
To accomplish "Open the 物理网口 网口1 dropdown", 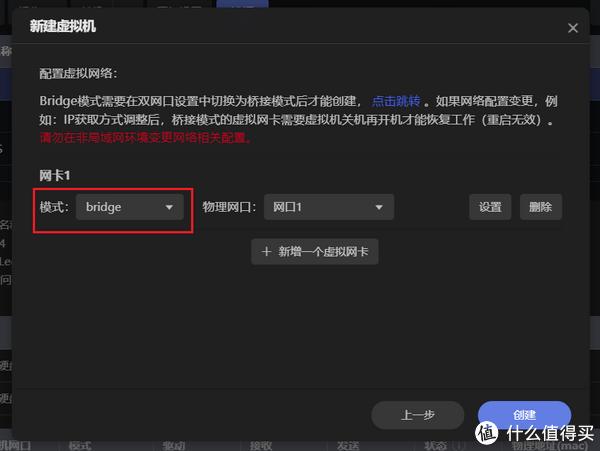I will [x=329, y=207].
